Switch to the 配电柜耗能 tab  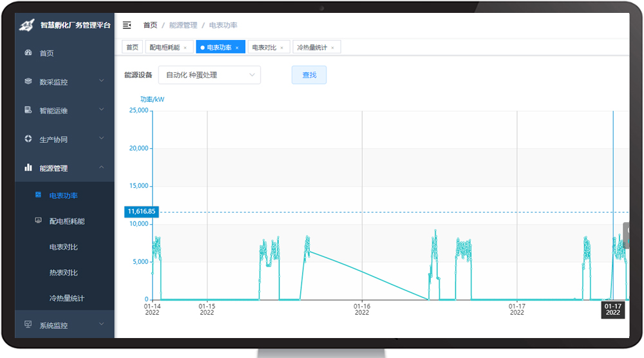coord(169,47)
